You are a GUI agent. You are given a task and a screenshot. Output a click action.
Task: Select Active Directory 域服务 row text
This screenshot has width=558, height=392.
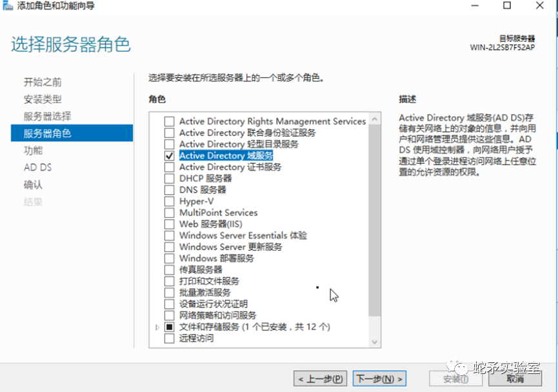point(226,155)
